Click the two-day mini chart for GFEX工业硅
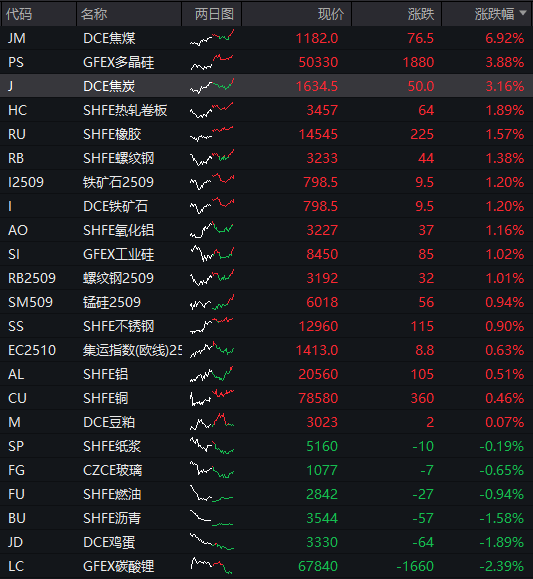This screenshot has width=533, height=579. click(x=212, y=254)
